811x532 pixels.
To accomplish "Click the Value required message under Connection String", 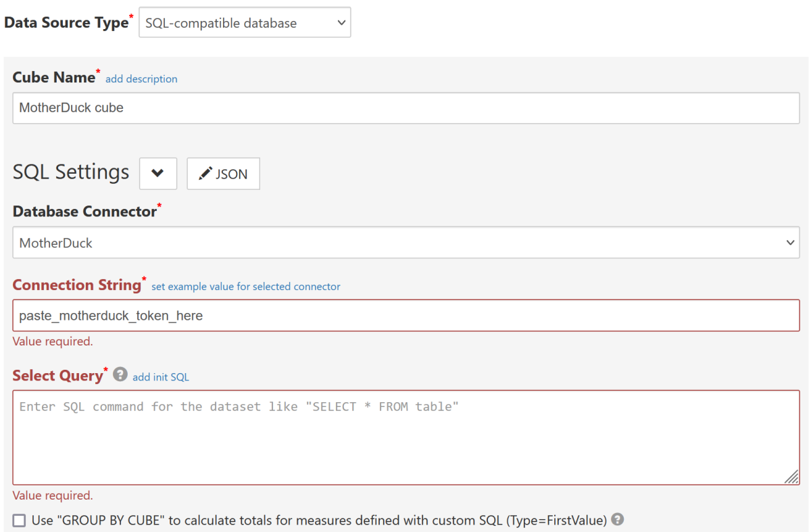I will tap(52, 341).
